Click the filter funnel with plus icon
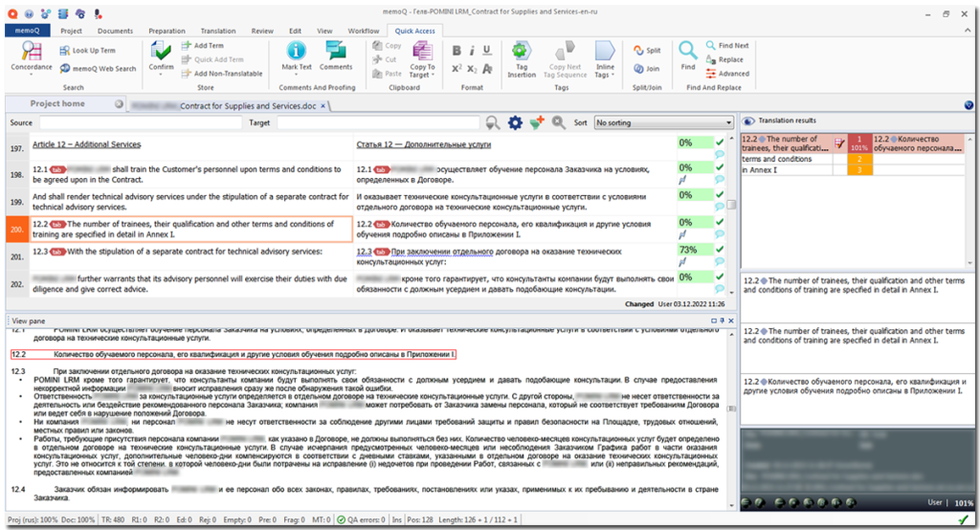Image resolution: width=980 pixels, height=530 pixels. click(537, 123)
